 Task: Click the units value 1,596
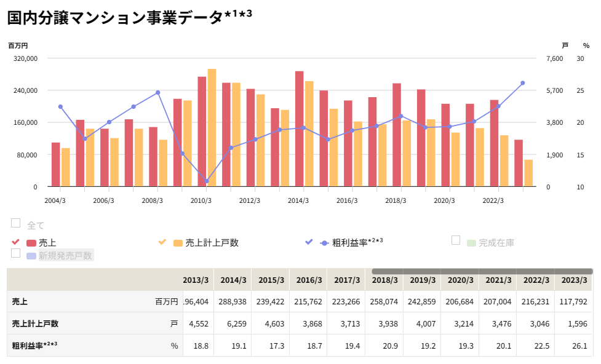pos(578,324)
